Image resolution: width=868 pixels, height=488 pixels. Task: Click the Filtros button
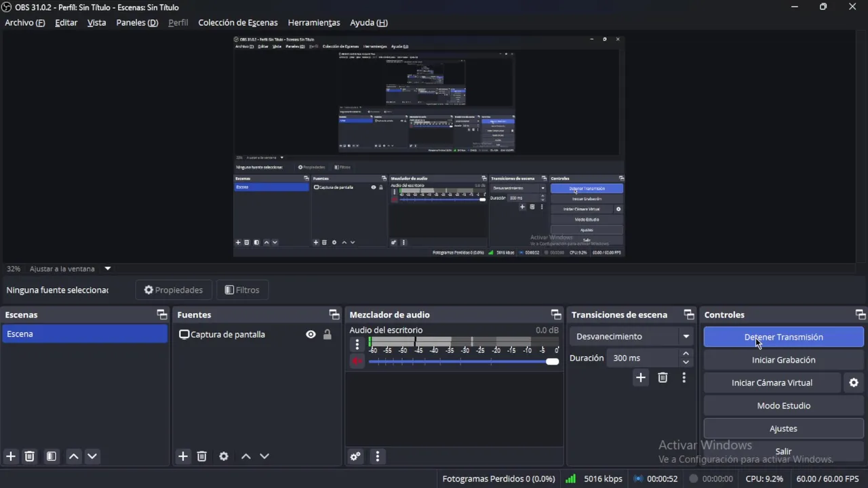[242, 290]
